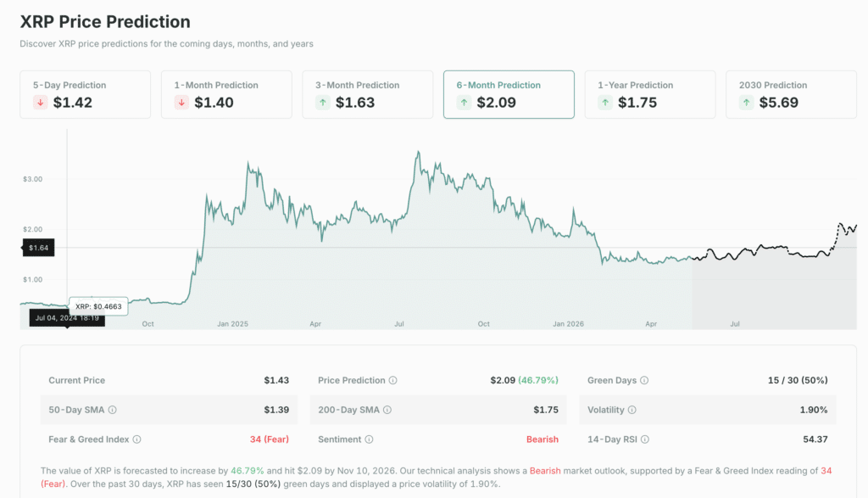This screenshot has width=868, height=498.
Task: Click the $2.09 (46.79%) prediction value
Action: 524,380
